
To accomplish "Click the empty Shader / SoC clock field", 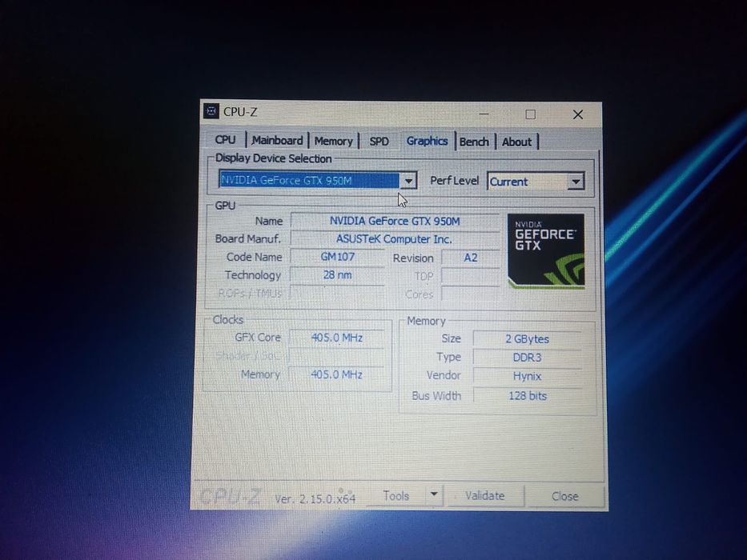I will 337,356.
